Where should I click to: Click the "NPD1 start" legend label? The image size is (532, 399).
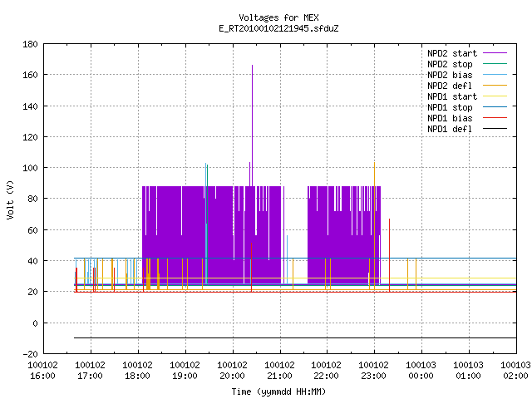pyautogui.click(x=452, y=96)
